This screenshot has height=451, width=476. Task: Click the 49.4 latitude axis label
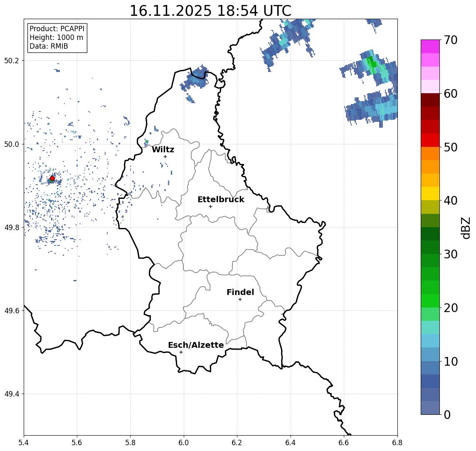point(12,394)
